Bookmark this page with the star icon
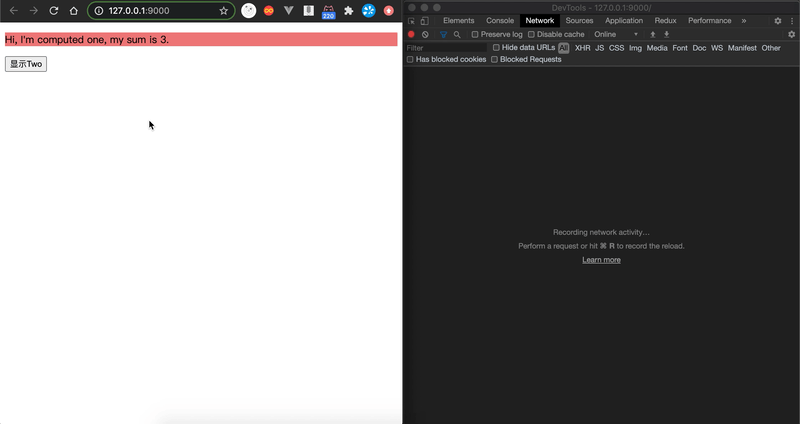 [x=223, y=11]
